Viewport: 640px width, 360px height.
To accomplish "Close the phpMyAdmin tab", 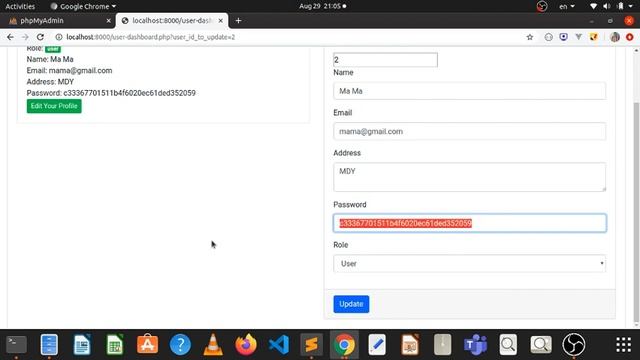I will tap(109, 20).
